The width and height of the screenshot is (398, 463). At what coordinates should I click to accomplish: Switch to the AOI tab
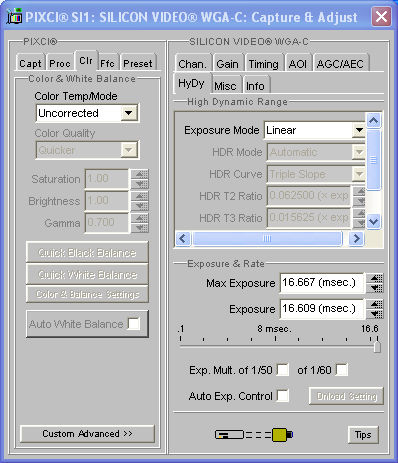pos(298,63)
